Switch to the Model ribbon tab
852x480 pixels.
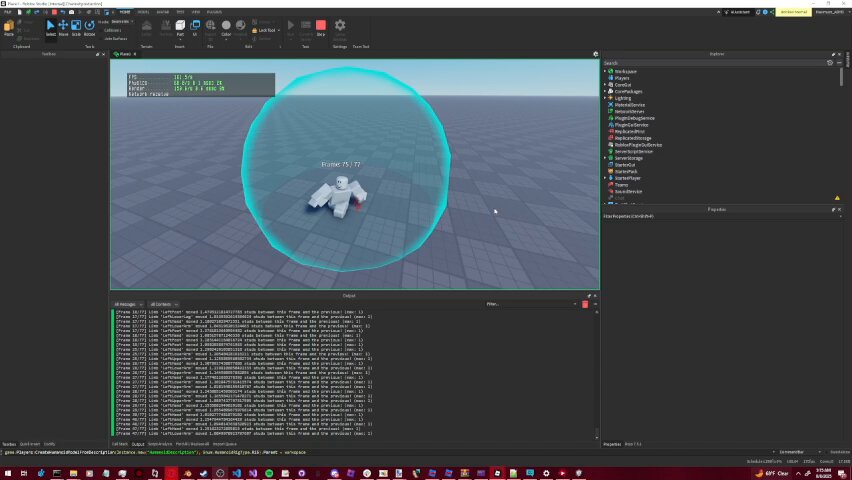pos(143,12)
